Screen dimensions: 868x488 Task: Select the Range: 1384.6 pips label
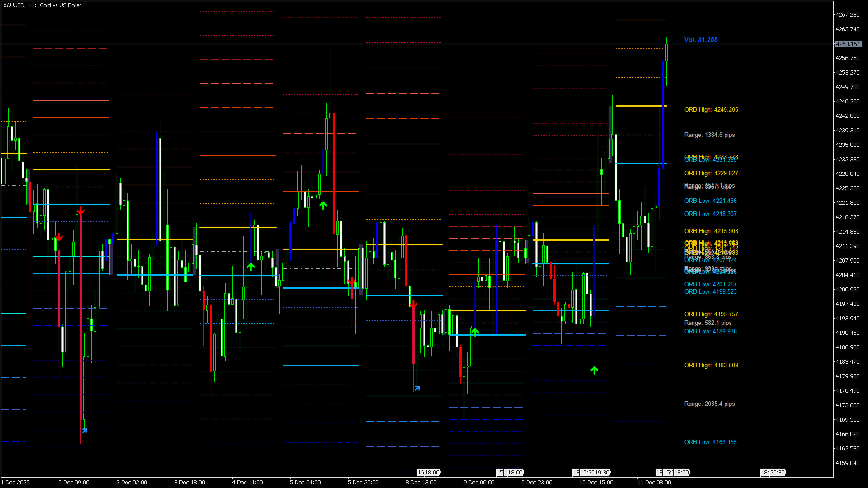point(709,135)
